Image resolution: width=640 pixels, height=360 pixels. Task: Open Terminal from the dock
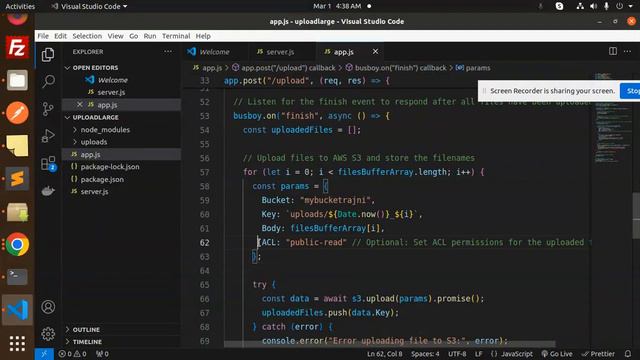(x=17, y=277)
